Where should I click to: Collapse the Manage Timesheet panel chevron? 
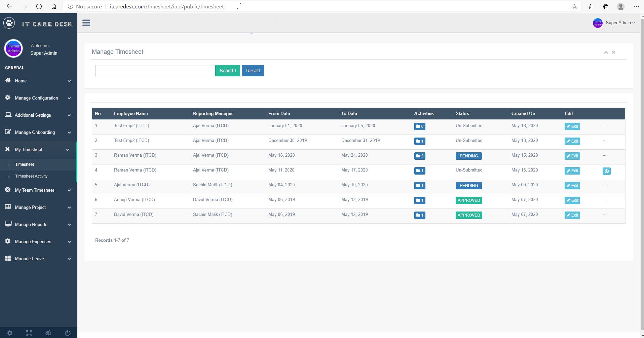click(606, 52)
